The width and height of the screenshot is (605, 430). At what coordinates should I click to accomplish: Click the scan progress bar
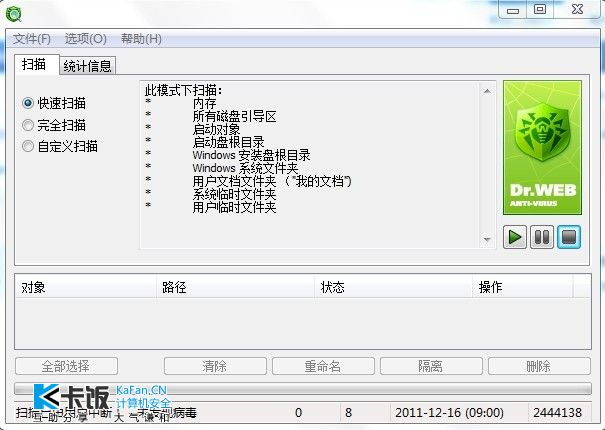302,388
